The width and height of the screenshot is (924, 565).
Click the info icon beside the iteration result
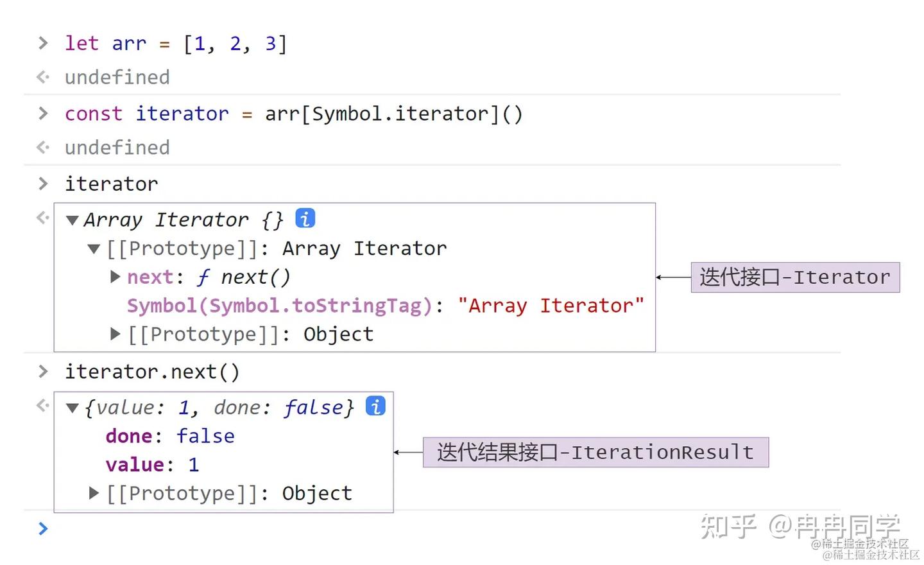(x=375, y=406)
